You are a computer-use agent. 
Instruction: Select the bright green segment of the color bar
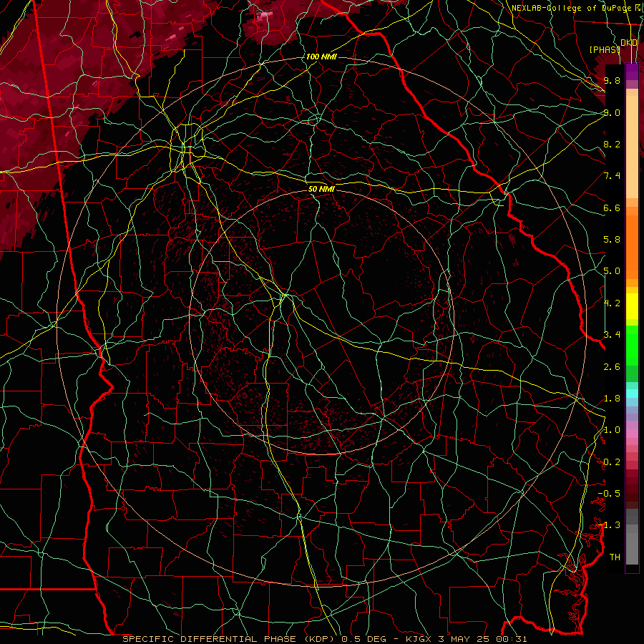[632, 346]
